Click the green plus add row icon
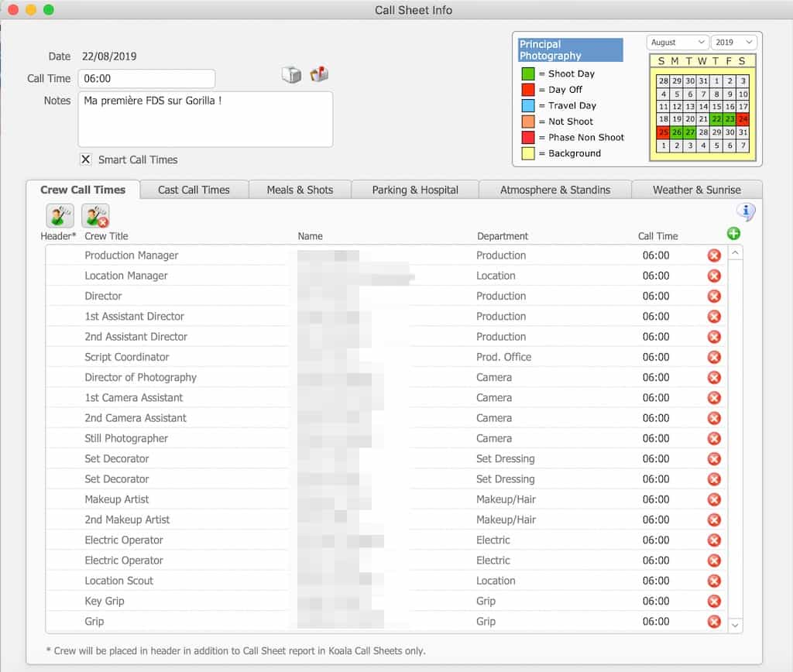Viewport: 793px width, 672px height. [733, 234]
